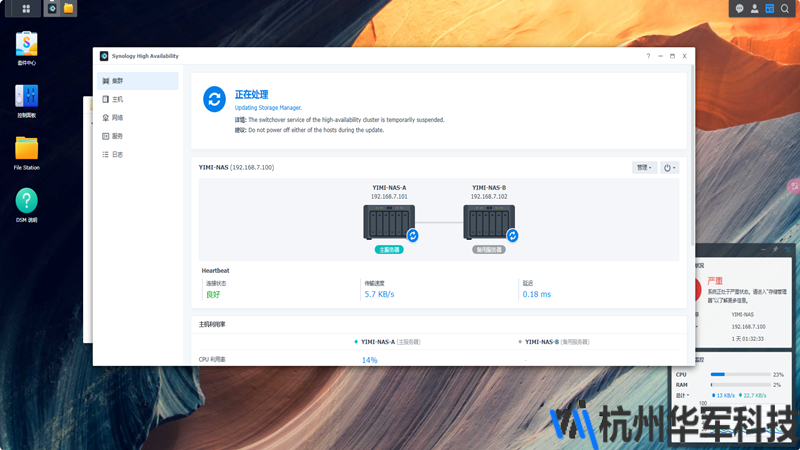Viewport: 800px width, 450px height.
Task: Open the search magnifier in top bar
Action: click(785, 9)
